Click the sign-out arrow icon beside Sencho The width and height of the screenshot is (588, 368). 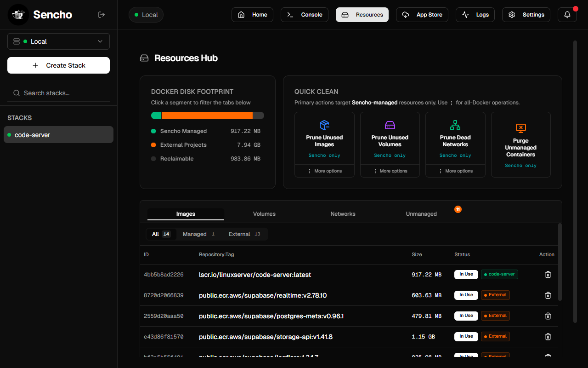(102, 15)
